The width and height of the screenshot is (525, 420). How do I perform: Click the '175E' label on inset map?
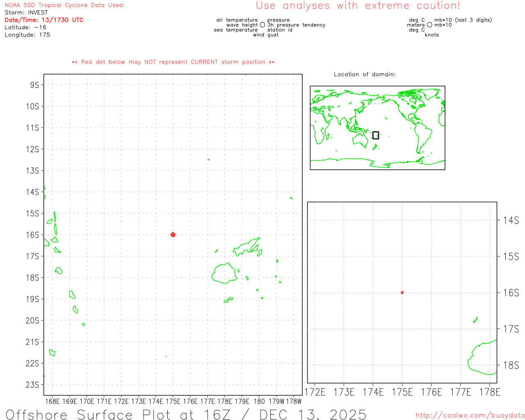[x=402, y=393]
